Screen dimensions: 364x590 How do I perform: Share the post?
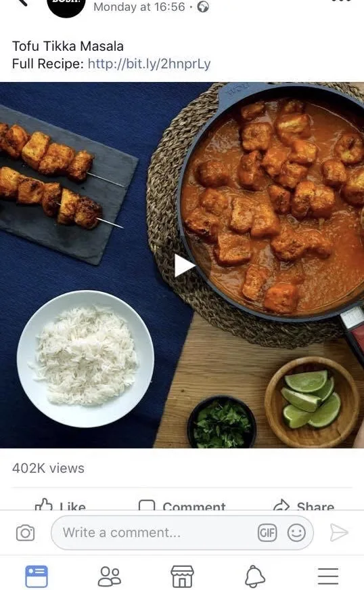coord(304,505)
